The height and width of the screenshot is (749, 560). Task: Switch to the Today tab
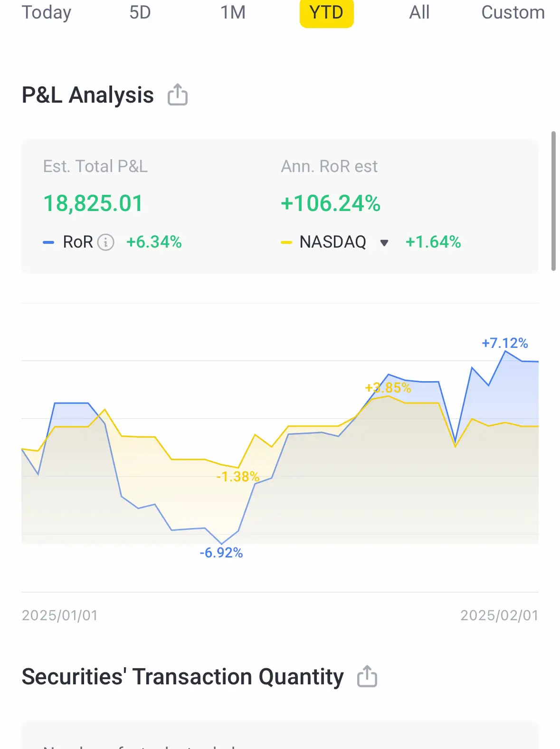[47, 12]
